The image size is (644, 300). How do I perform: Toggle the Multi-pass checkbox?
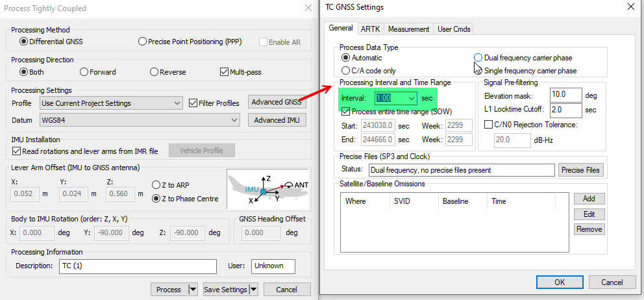pos(241,72)
